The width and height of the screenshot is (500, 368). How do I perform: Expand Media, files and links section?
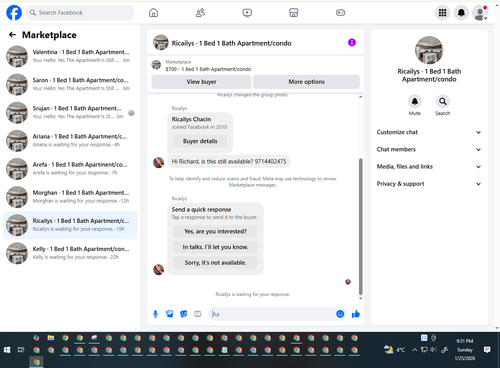429,167
